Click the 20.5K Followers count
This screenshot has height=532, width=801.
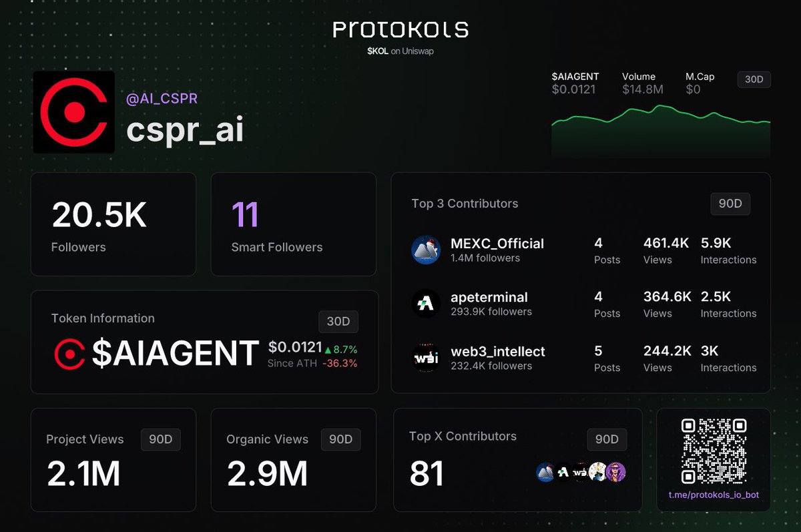[x=99, y=215]
